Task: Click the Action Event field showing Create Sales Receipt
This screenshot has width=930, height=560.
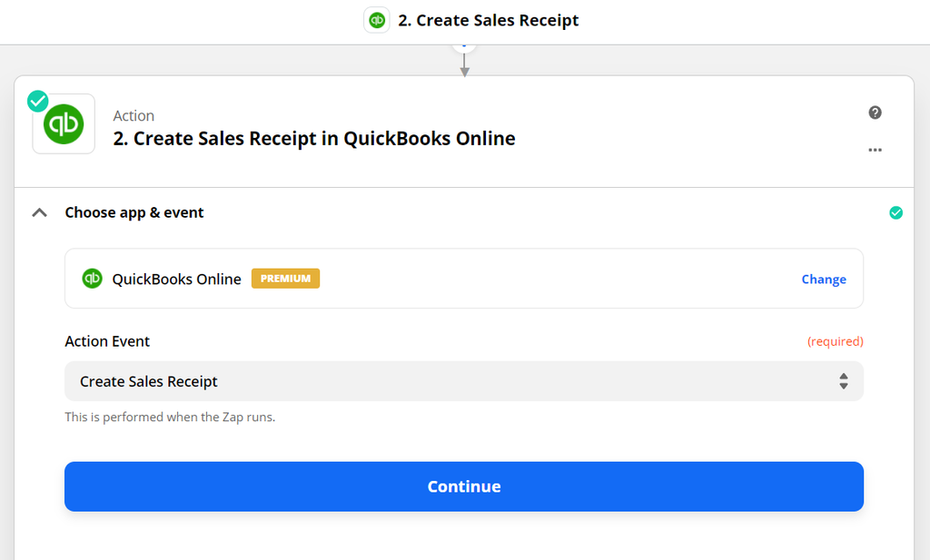Action: (x=464, y=381)
